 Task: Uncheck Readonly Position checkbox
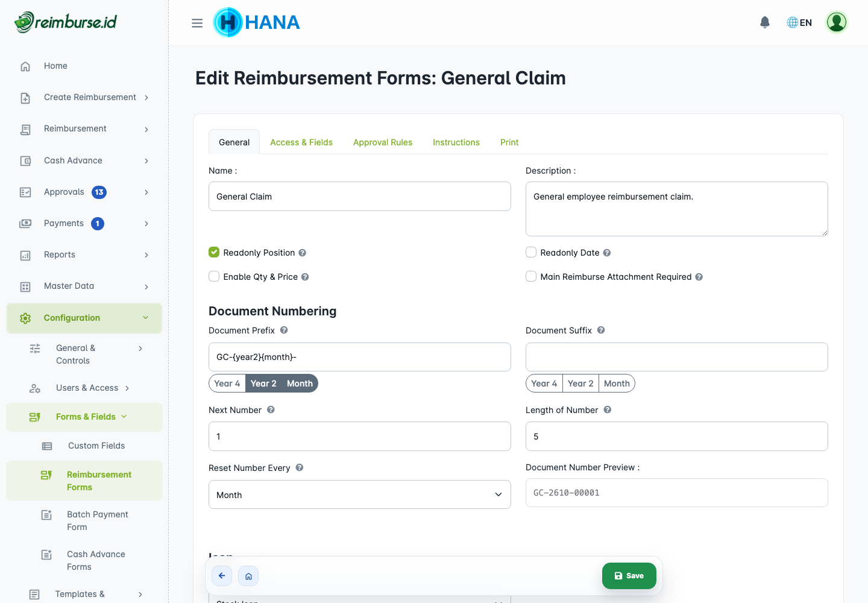pyautogui.click(x=214, y=252)
